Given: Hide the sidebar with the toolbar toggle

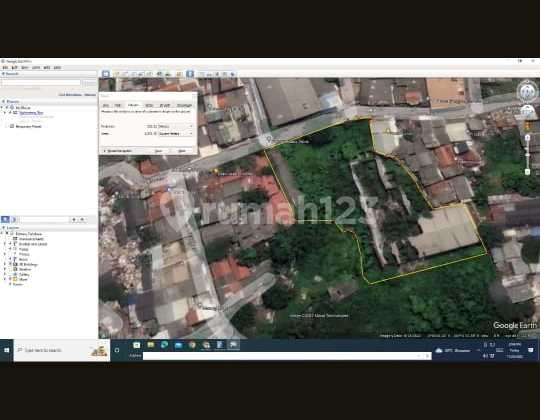Looking at the screenshot, I should pos(105,74).
